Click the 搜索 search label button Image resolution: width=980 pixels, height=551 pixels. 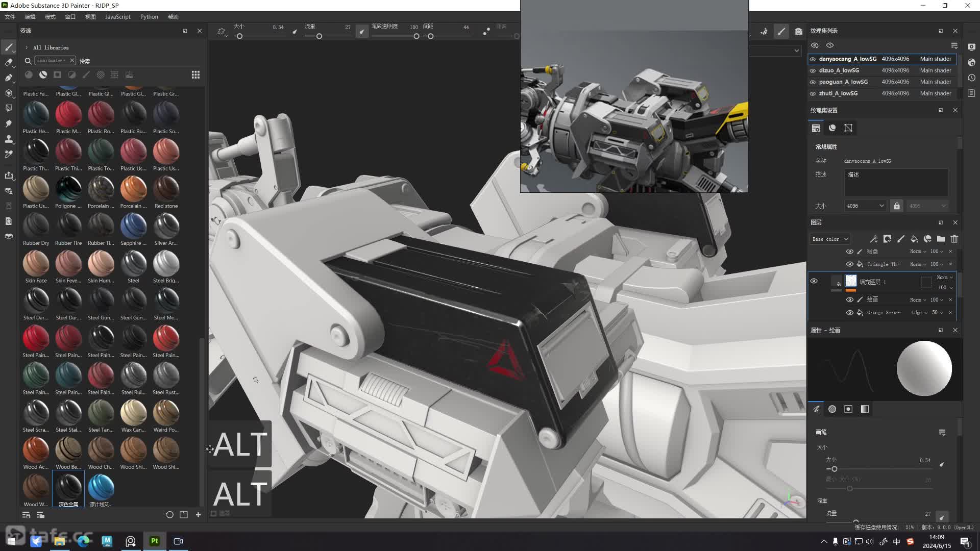[x=85, y=61]
